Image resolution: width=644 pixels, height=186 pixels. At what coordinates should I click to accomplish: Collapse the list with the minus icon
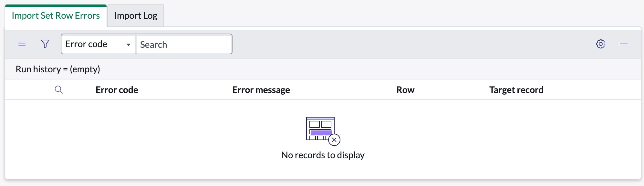624,44
